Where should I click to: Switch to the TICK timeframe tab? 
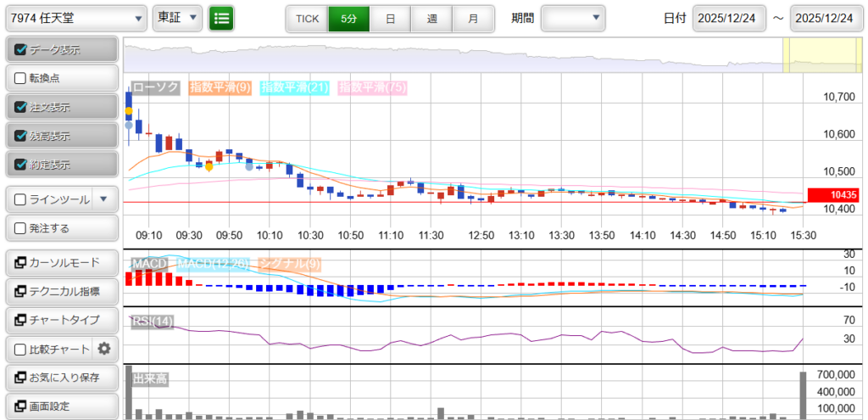(x=307, y=18)
